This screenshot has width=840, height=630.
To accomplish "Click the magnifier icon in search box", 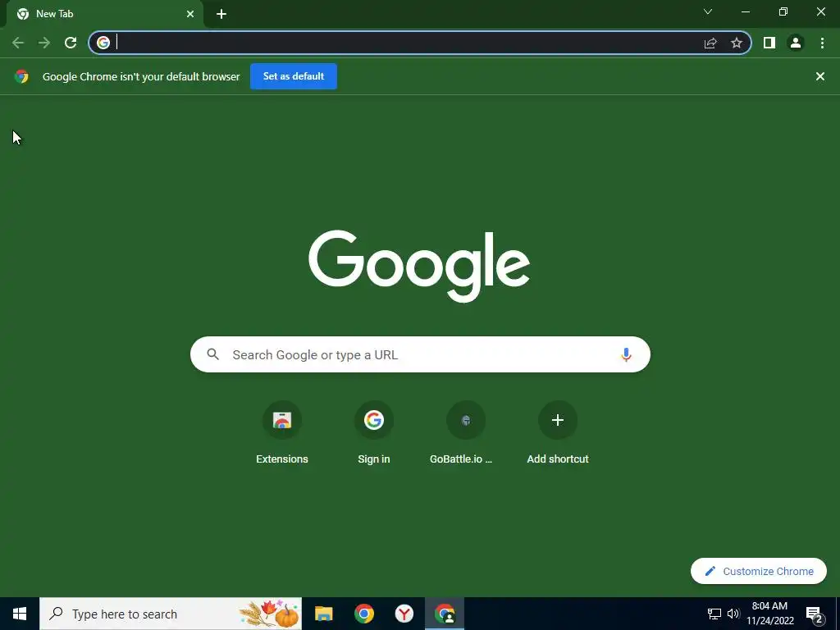I will pos(213,354).
